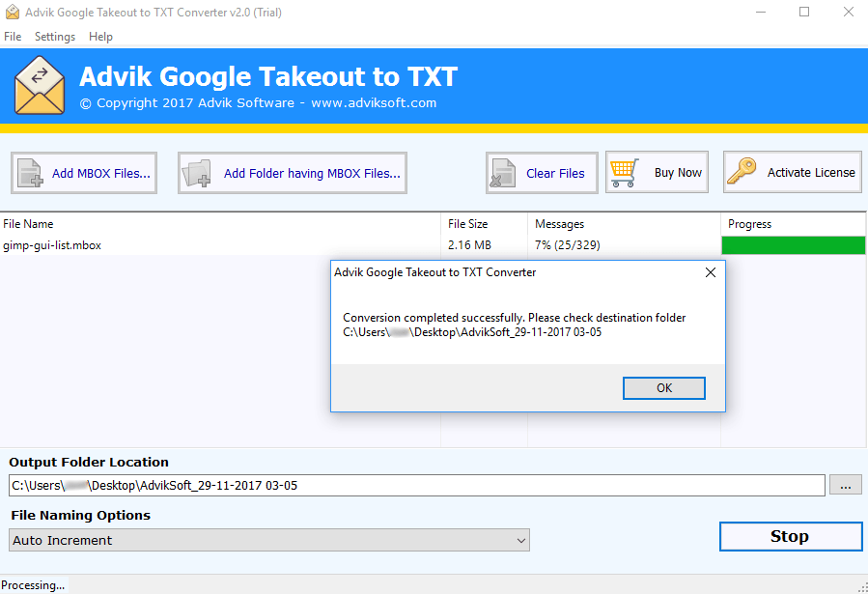
Task: Close the conversion completed dialog
Action: (711, 272)
